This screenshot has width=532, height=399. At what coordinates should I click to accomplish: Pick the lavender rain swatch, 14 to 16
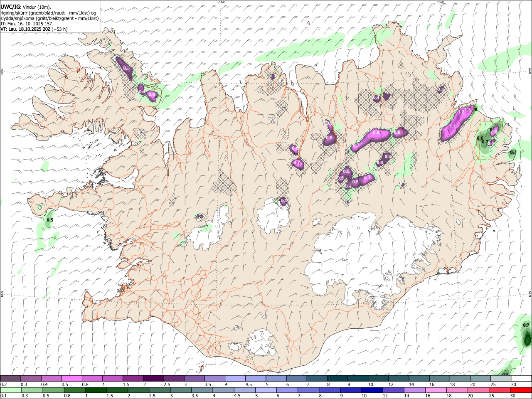coord(415,390)
